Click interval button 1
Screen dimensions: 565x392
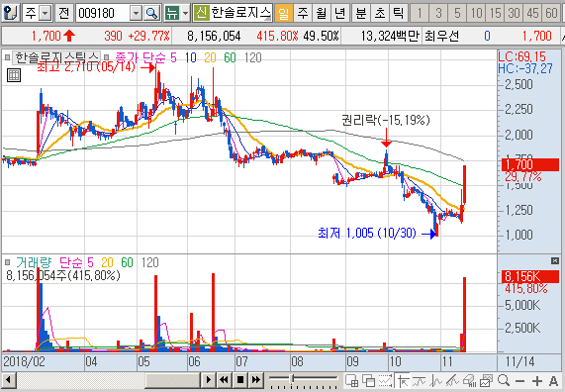point(420,13)
